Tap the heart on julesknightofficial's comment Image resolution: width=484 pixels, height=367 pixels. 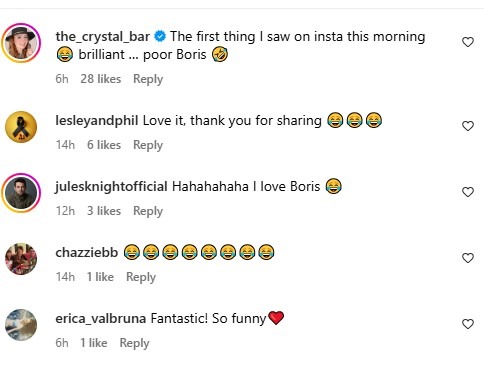[x=468, y=192]
